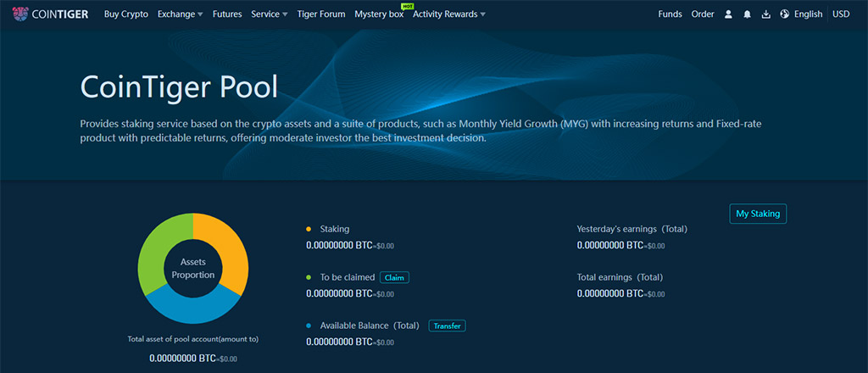The width and height of the screenshot is (868, 373).
Task: Click the HOT badge on Mystery box
Action: pos(408,6)
